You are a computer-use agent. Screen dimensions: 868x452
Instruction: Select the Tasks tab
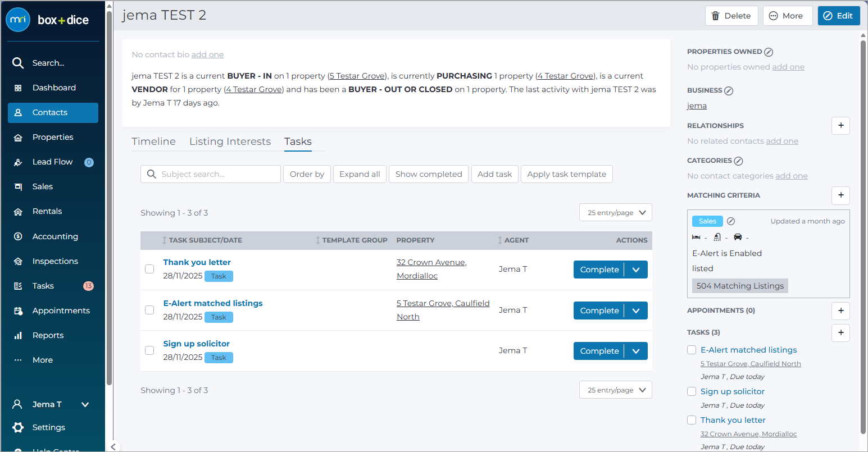[298, 141]
